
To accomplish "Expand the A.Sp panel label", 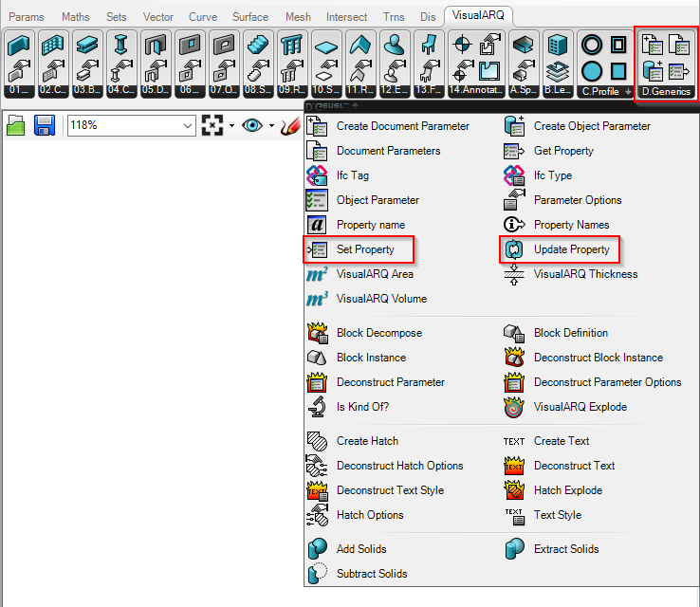I will (x=524, y=90).
